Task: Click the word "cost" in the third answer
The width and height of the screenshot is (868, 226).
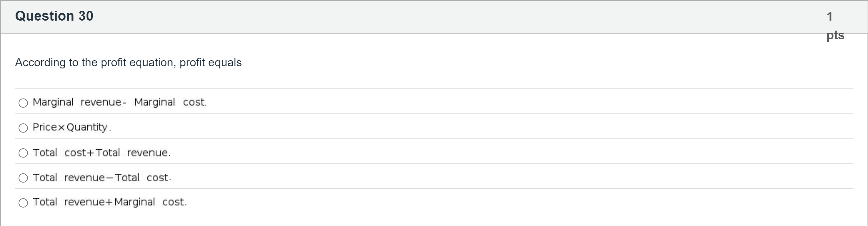Action: tap(76, 153)
